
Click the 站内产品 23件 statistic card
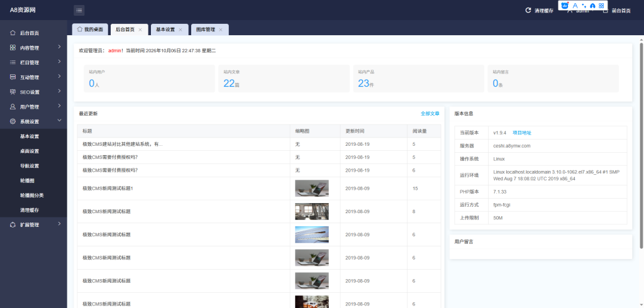[x=418, y=79]
